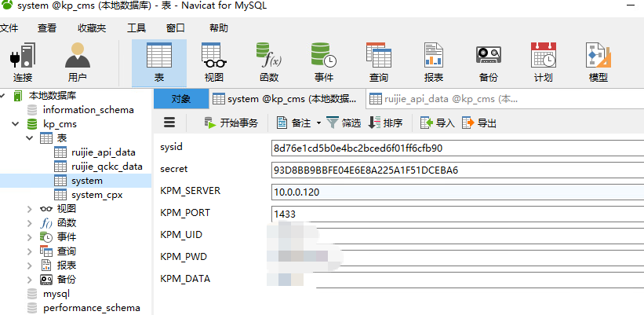This screenshot has width=644, height=315.
Task: Open the Model (模型) toolbar icon
Action: point(598,62)
